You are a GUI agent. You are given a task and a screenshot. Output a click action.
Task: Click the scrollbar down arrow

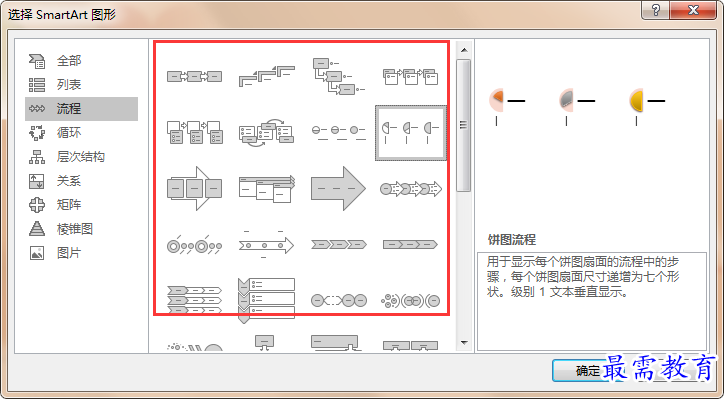click(464, 343)
